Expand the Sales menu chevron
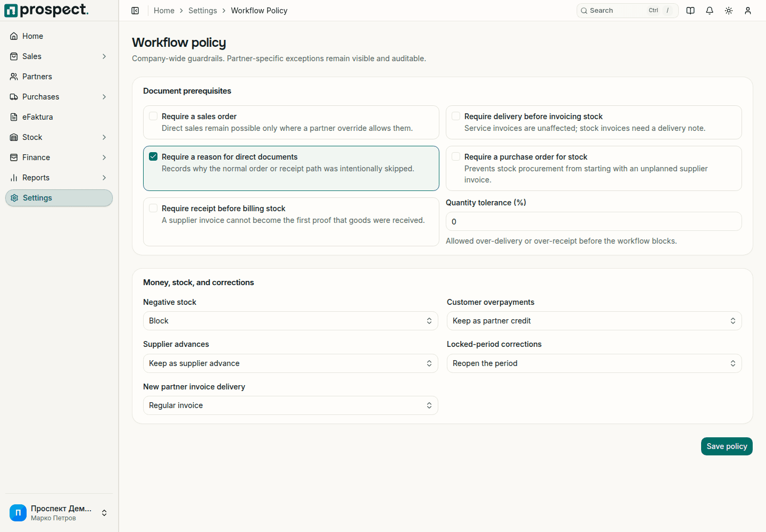Viewport: 766px width, 532px height. (x=104, y=56)
